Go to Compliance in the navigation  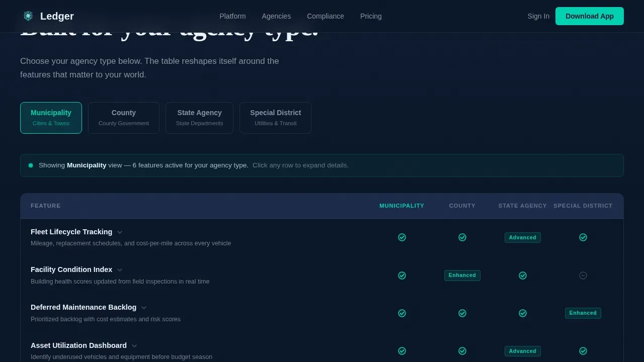click(326, 16)
